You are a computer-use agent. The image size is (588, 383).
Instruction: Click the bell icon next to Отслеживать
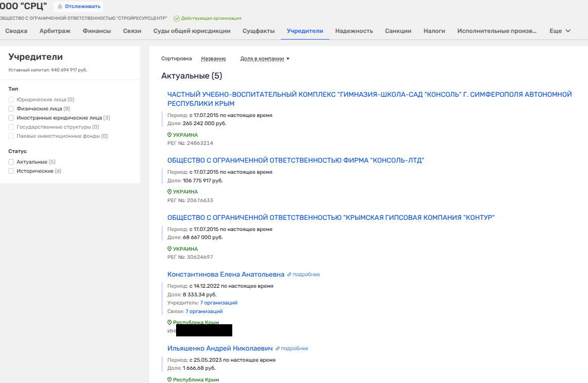coord(60,7)
